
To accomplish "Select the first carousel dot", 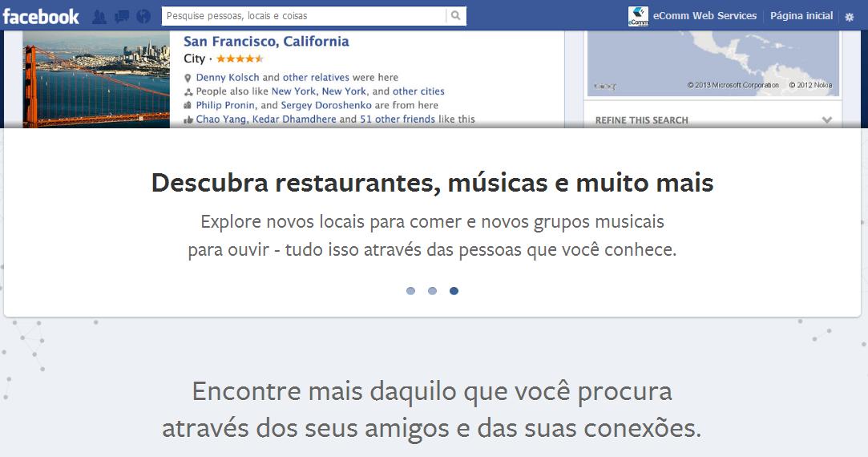I will (410, 291).
